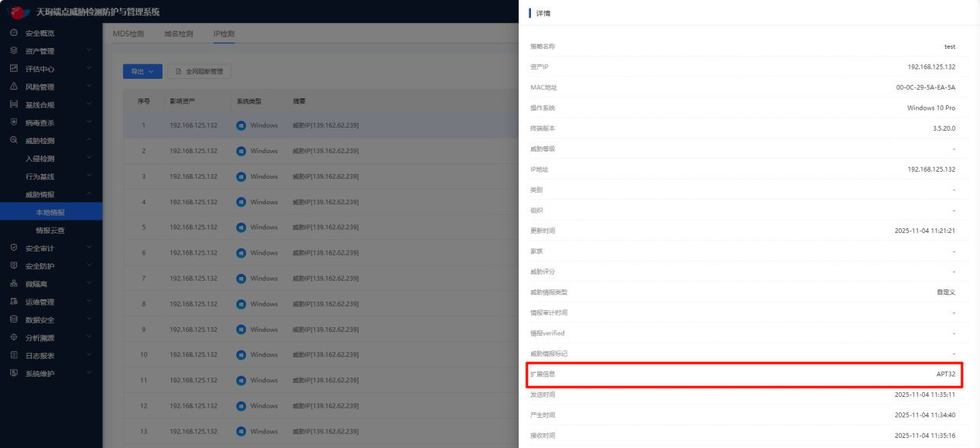Collapse the 威胁情报 submenu chevron

click(x=89, y=194)
